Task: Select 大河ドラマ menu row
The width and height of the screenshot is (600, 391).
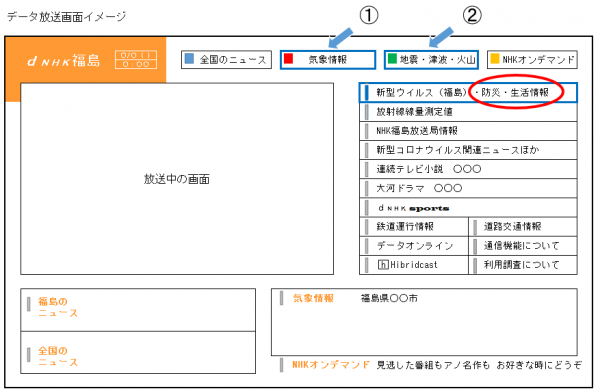Action: 468,188
